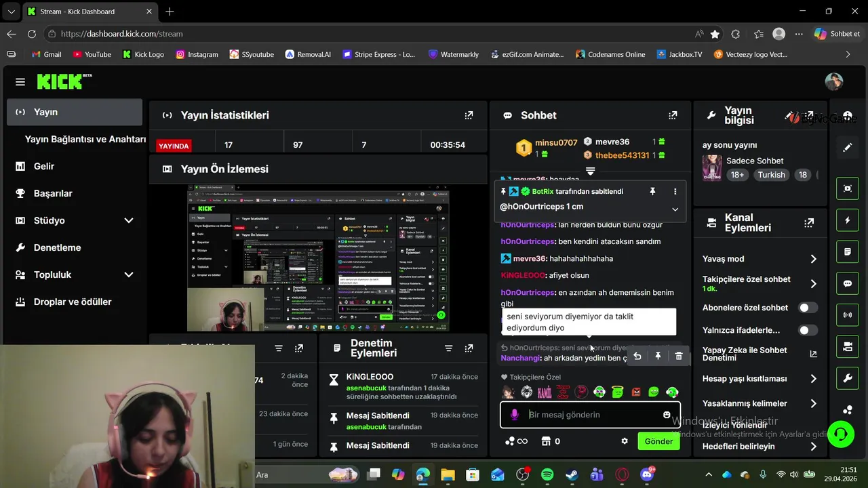Open the Codenames Online bookmark
This screenshot has width=868, height=488.
610,54
